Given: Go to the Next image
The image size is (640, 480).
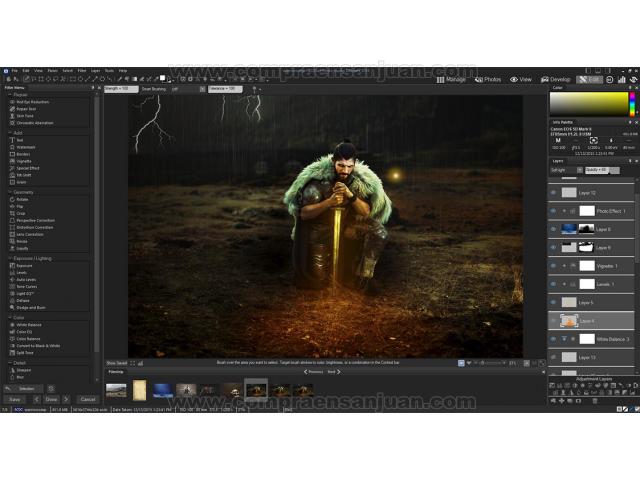Looking at the screenshot, I should (x=333, y=372).
